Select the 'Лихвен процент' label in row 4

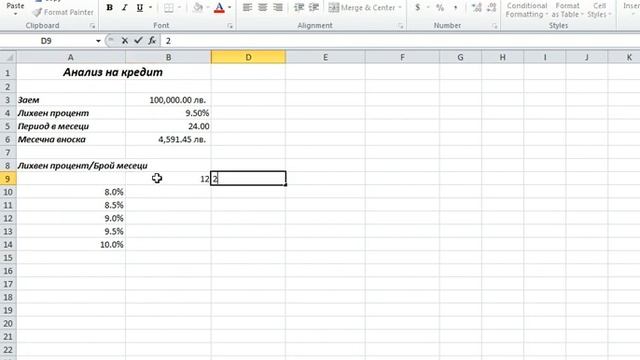coord(71,113)
